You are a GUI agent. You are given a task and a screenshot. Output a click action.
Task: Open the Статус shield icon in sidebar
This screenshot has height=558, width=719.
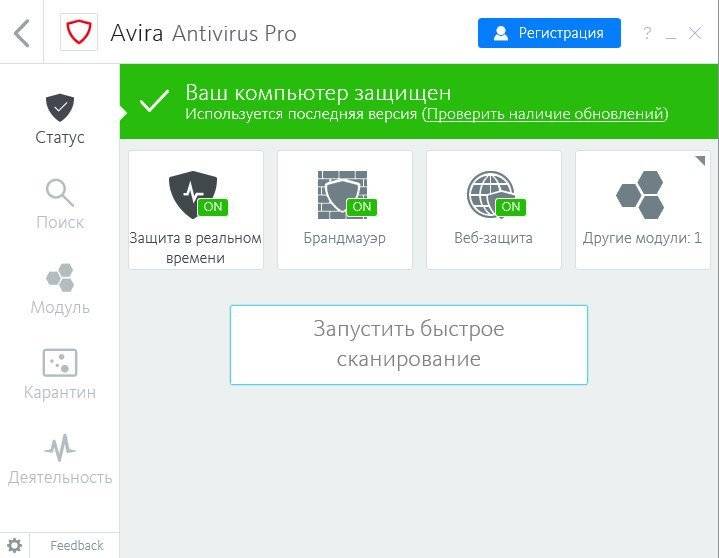click(x=60, y=108)
